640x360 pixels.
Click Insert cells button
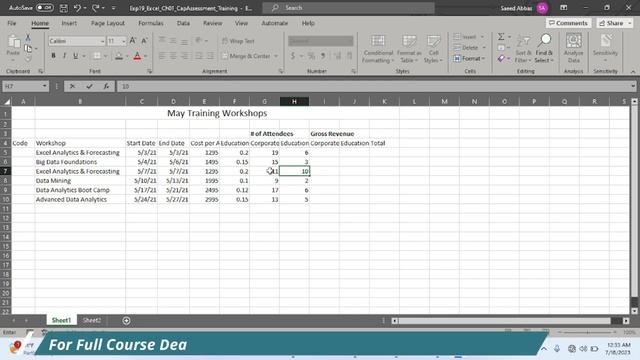coord(465,37)
